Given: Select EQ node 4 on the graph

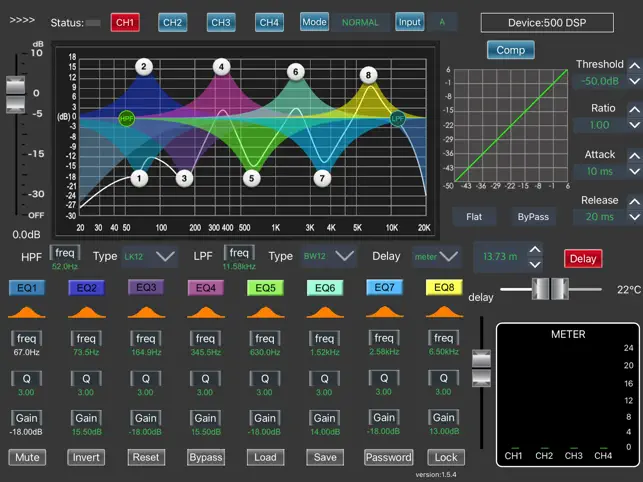Looking at the screenshot, I should pyautogui.click(x=221, y=67).
